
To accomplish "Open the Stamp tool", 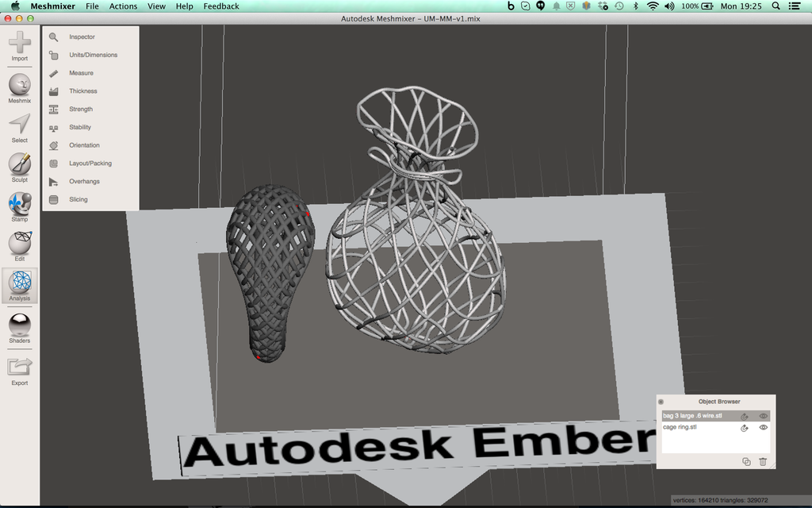I will [20, 204].
